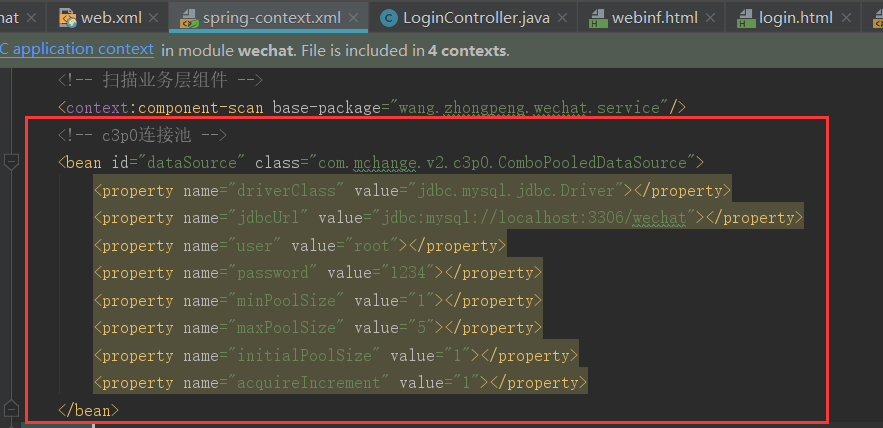The image size is (883, 428).
Task: Click the user value "root"
Action: (372, 246)
